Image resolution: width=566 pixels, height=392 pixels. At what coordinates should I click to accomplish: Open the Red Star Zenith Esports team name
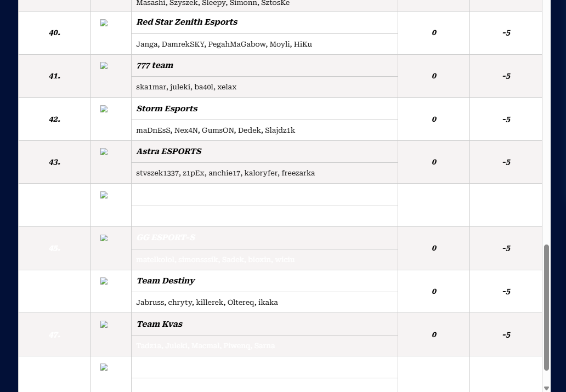[186, 22]
